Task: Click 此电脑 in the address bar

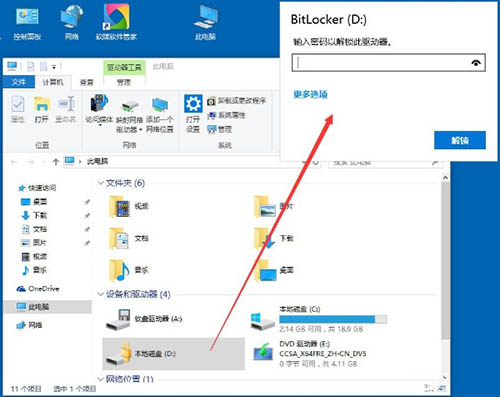Action: [x=97, y=162]
